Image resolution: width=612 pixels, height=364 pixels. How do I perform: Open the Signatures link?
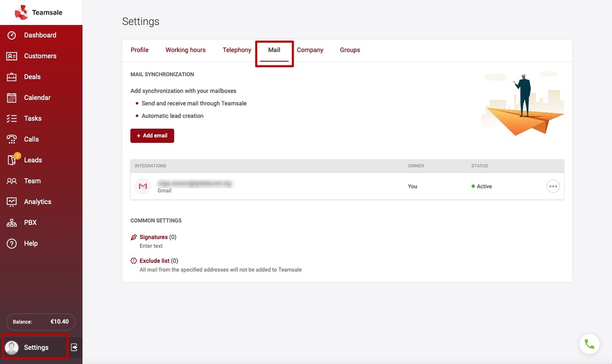[153, 237]
